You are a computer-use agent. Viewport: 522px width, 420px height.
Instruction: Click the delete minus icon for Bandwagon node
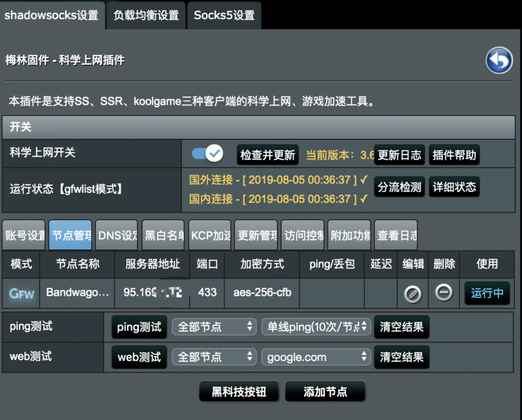[444, 292]
